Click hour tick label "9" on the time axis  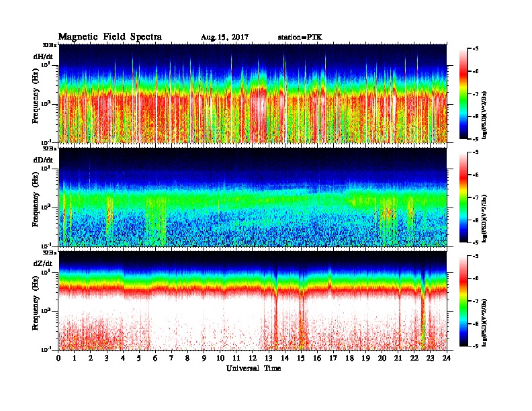(204, 358)
